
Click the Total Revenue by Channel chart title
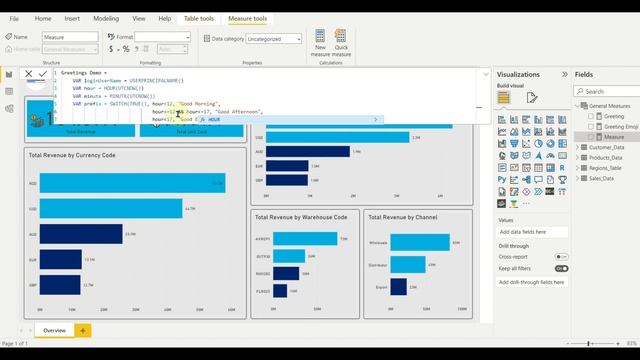pyautogui.click(x=402, y=218)
